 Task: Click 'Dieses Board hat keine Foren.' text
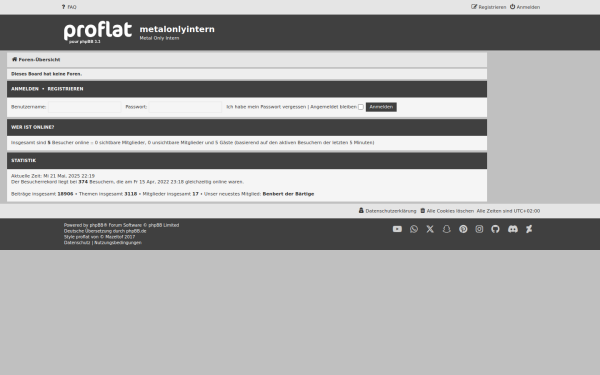pyautogui.click(x=47, y=74)
